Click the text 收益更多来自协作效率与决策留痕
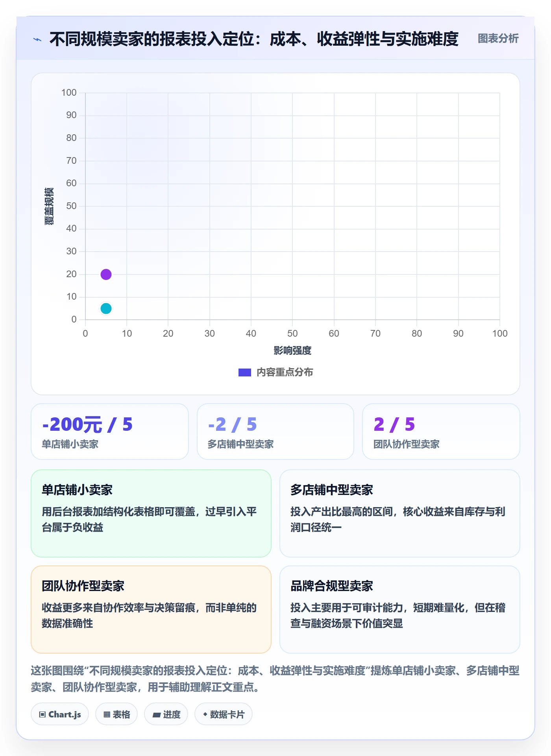Image resolution: width=551 pixels, height=756 pixels. [x=118, y=608]
